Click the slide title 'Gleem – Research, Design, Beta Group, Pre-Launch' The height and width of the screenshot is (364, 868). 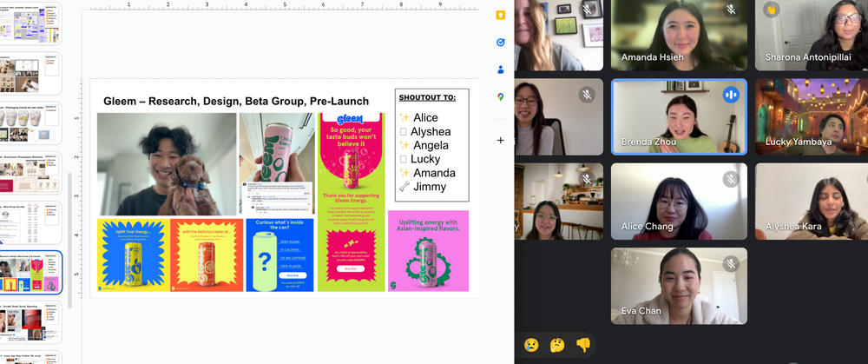coord(236,101)
